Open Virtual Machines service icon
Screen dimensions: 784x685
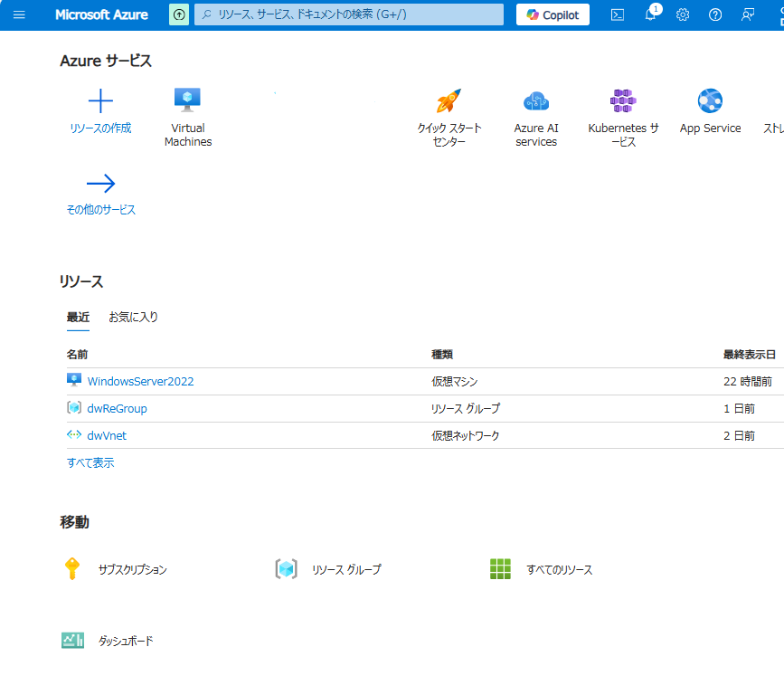(187, 100)
